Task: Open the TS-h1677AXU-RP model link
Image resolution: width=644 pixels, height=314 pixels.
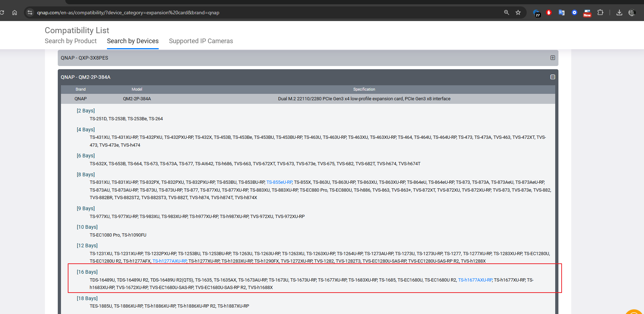Action: coord(475,280)
